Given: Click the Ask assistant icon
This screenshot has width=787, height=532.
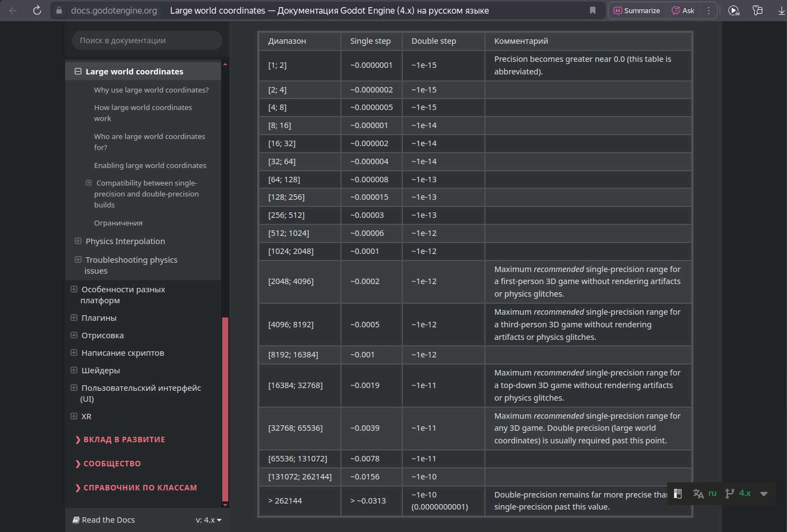Looking at the screenshot, I should pyautogui.click(x=682, y=10).
